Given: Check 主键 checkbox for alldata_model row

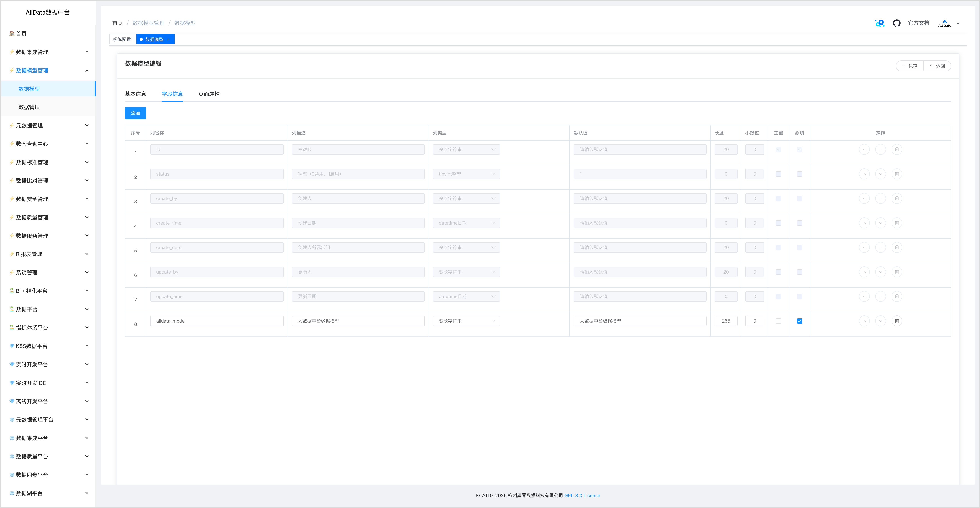Looking at the screenshot, I should click(778, 321).
